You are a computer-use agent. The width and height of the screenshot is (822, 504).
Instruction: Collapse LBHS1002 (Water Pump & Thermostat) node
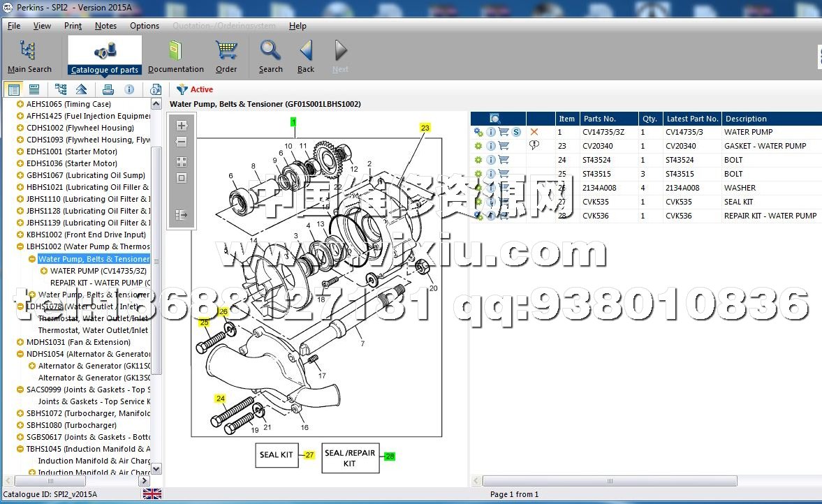pyautogui.click(x=20, y=246)
